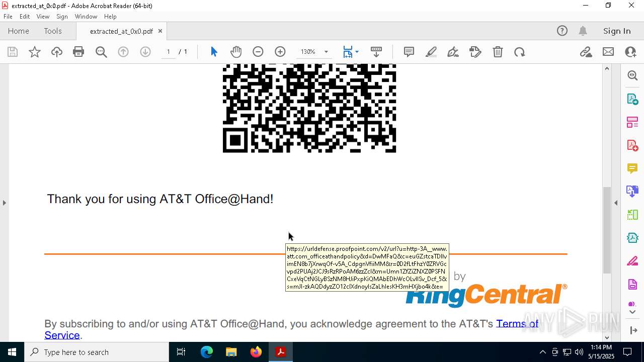Click the Fill and sign stamp icon
Viewport: 644px width, 362px height.
[475, 52]
